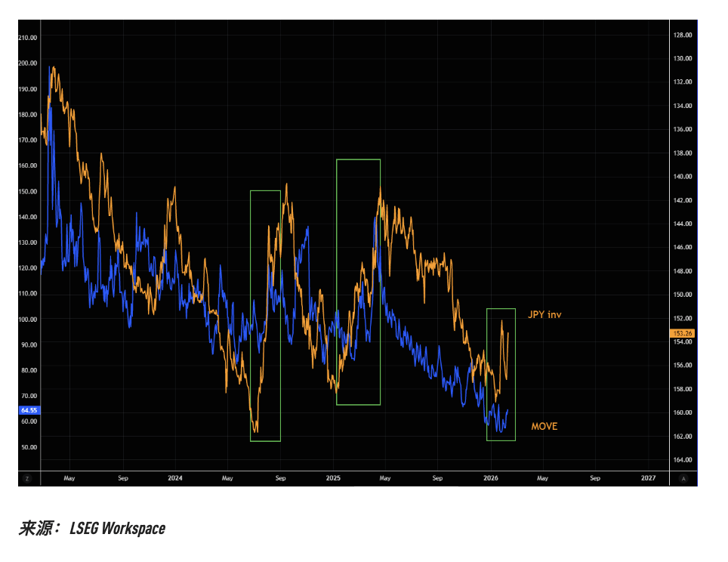Click the 2024 label on time axis
Screen dimensions: 728x562
pyautogui.click(x=175, y=478)
